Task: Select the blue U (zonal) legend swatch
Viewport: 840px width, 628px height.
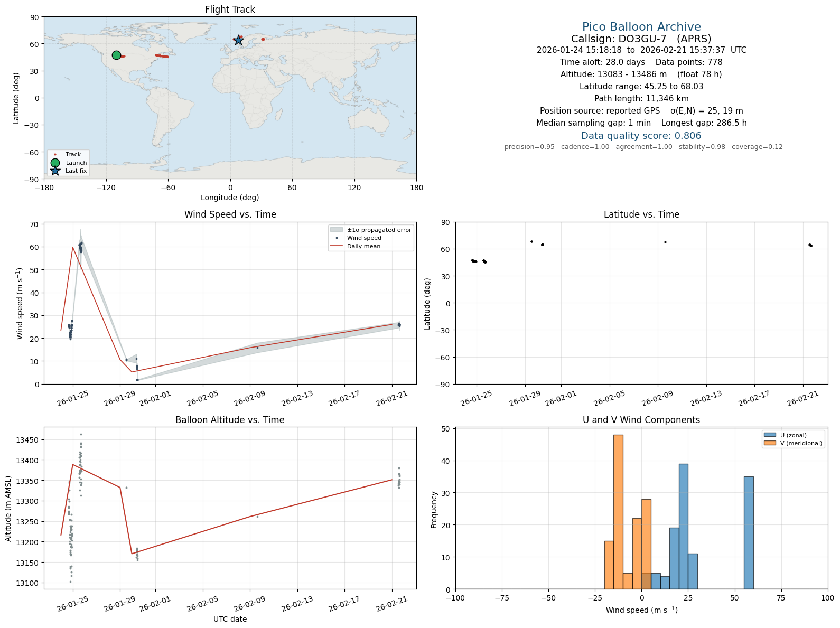Action: [770, 435]
